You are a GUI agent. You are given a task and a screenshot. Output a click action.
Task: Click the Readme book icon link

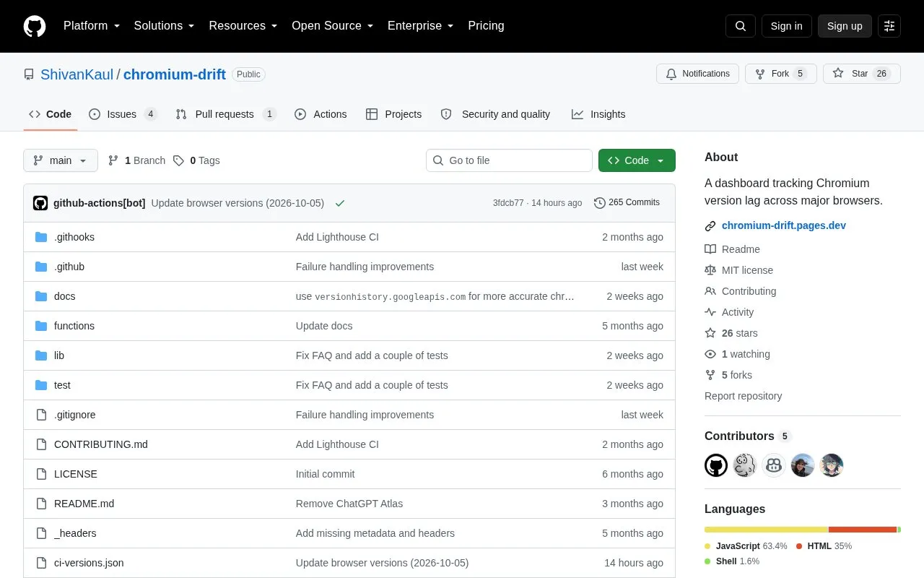(x=732, y=249)
